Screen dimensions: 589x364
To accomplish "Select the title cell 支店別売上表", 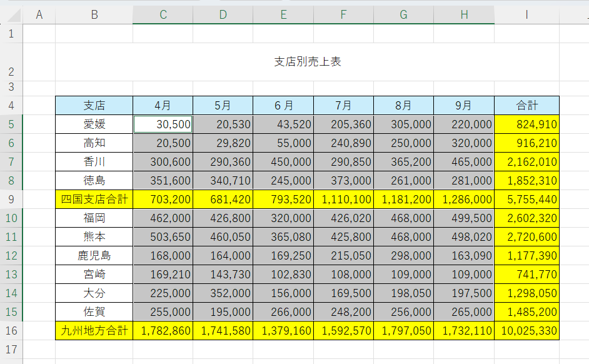I will tap(307, 61).
